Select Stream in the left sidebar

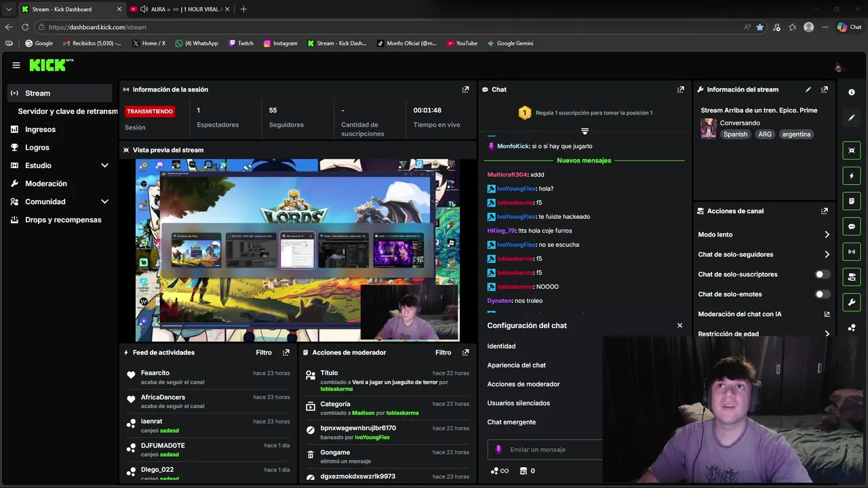pyautogui.click(x=60, y=93)
